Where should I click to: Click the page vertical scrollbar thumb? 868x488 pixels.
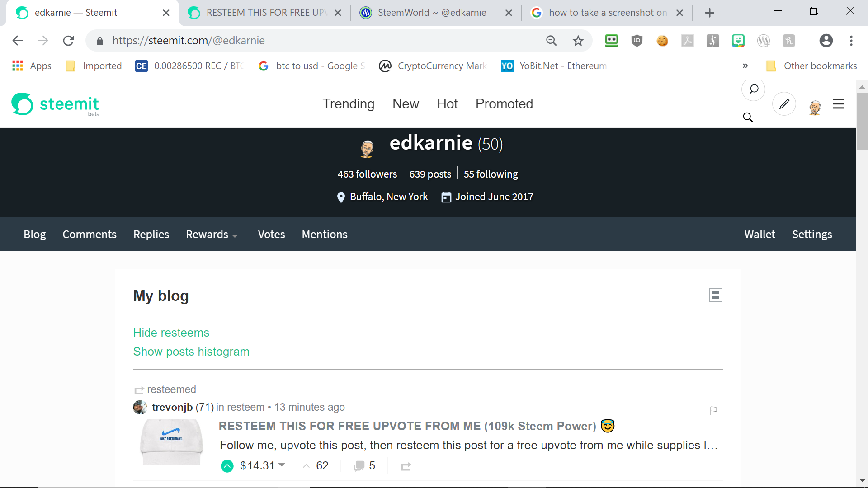coord(862,121)
